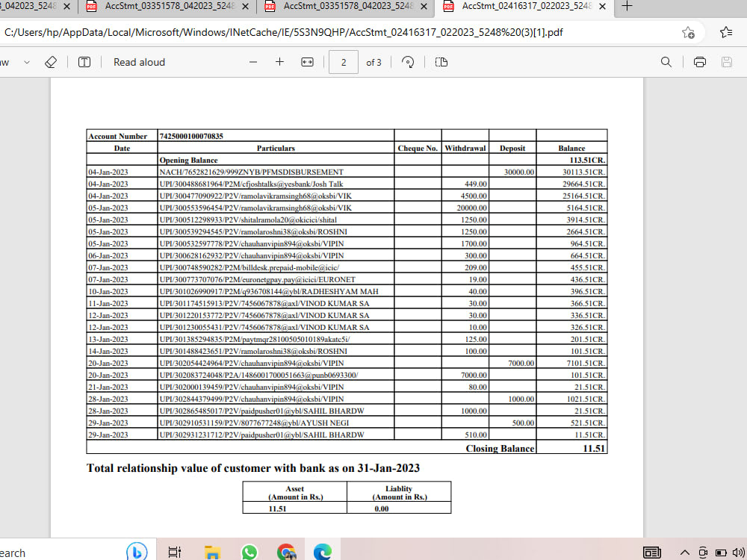Click the 30000.00 deposit amount
Image resolution: width=747 pixels, height=560 pixels.
click(519, 172)
